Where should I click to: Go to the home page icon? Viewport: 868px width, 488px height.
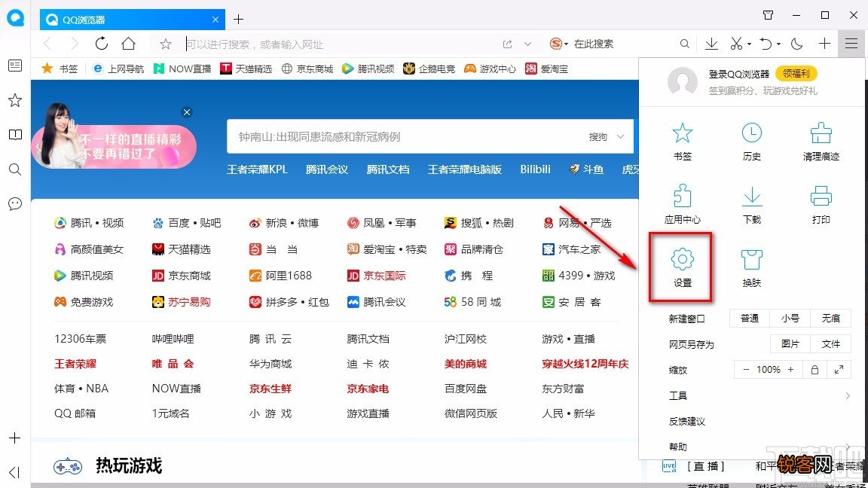tap(128, 44)
